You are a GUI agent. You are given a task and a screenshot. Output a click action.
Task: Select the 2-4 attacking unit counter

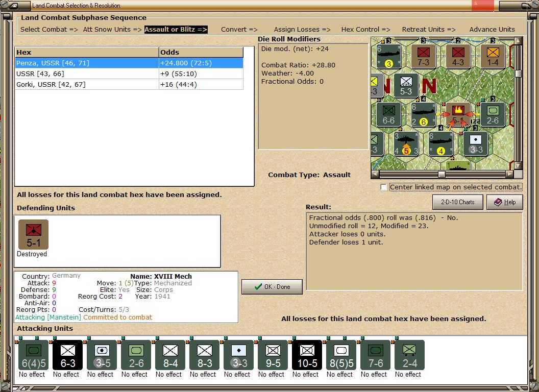(410, 356)
